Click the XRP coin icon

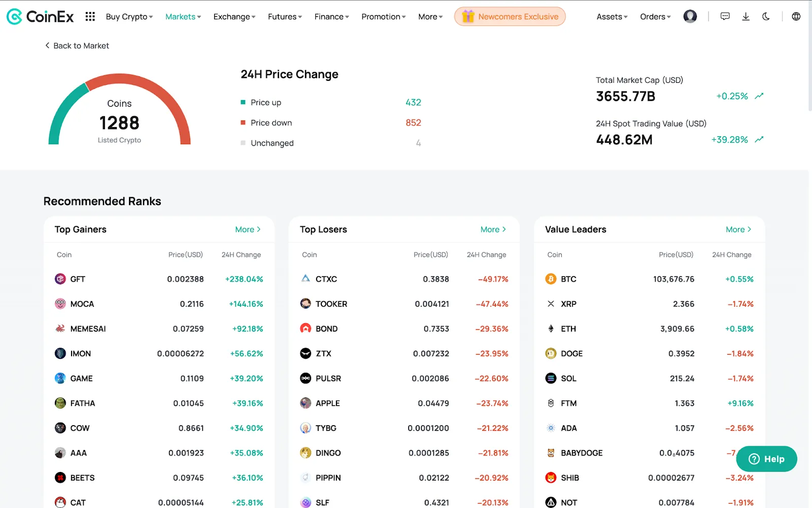tap(551, 304)
